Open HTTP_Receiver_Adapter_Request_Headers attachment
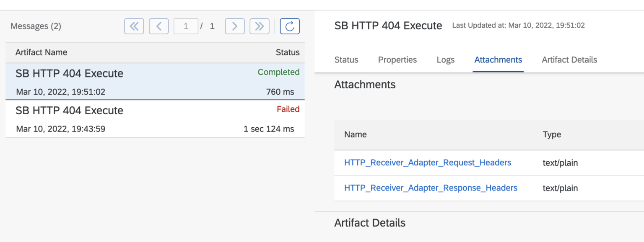The width and height of the screenshot is (644, 242). point(428,163)
